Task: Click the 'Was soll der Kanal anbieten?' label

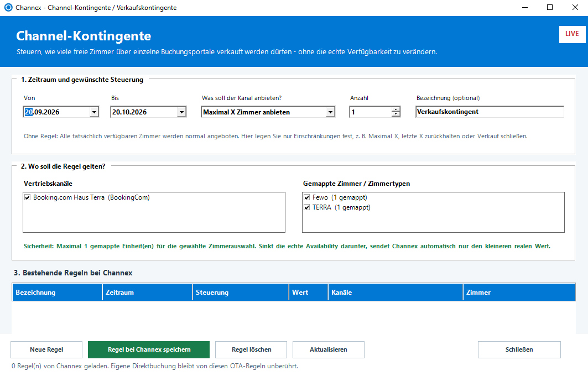Action: click(242, 98)
